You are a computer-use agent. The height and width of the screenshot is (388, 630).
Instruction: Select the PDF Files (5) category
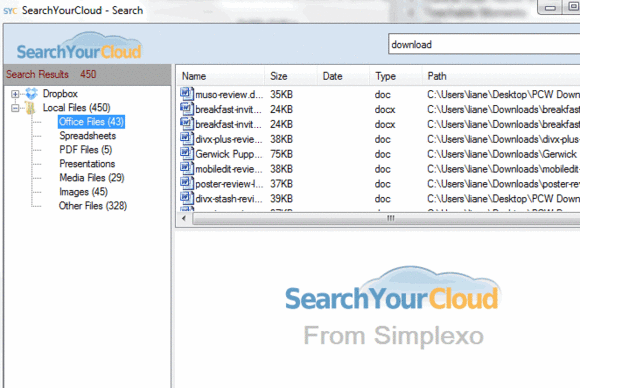pyautogui.click(x=86, y=150)
